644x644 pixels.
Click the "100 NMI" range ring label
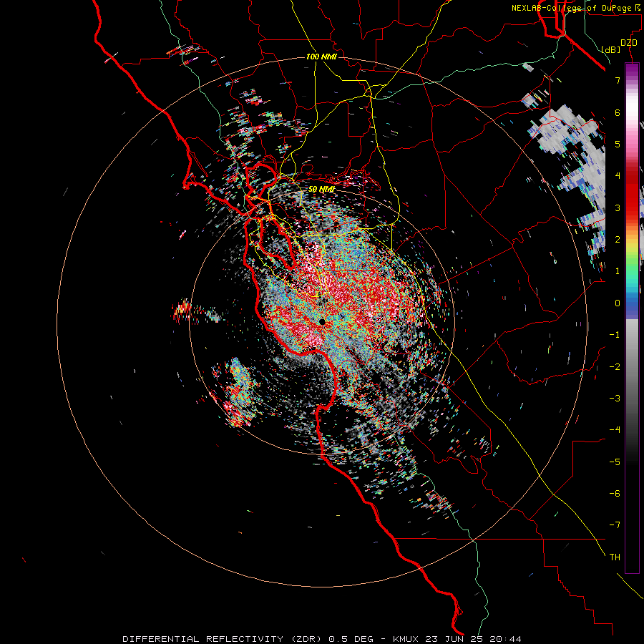(321, 57)
